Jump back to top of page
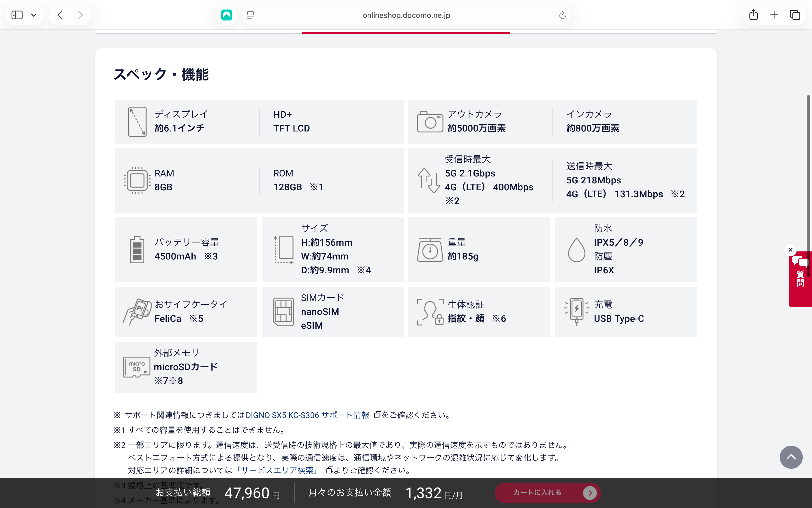 791,457
